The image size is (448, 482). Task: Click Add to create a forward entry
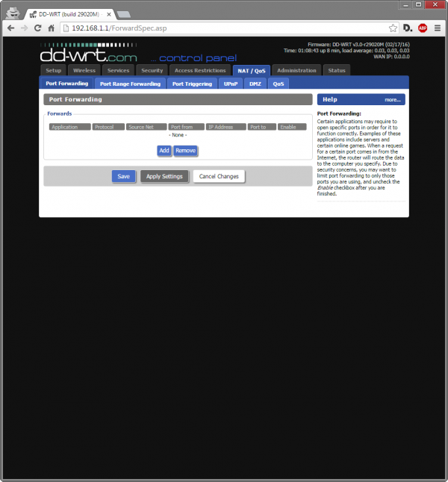coord(164,150)
